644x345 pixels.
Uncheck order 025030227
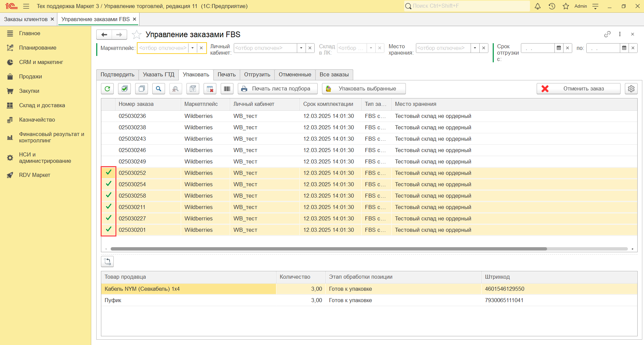coord(109,218)
